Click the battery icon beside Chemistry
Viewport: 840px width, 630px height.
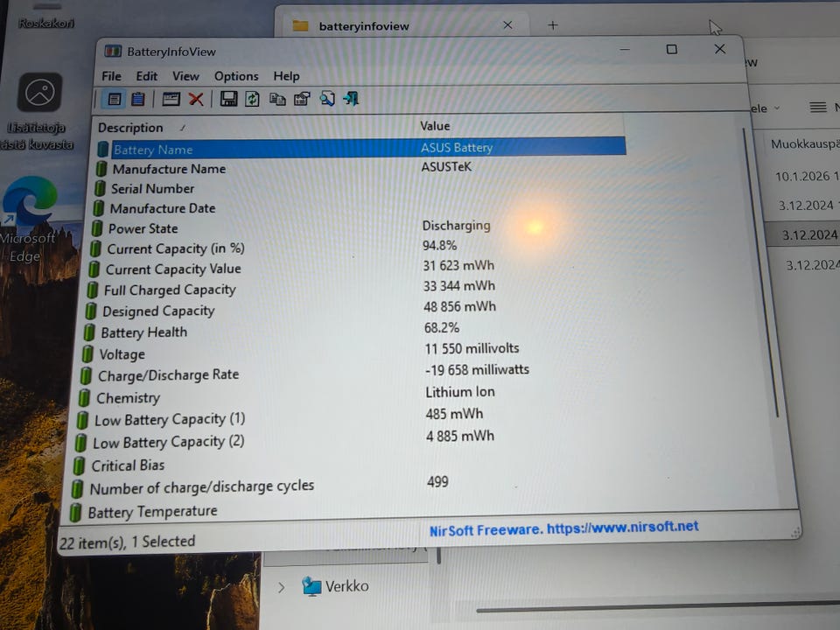pos(84,398)
